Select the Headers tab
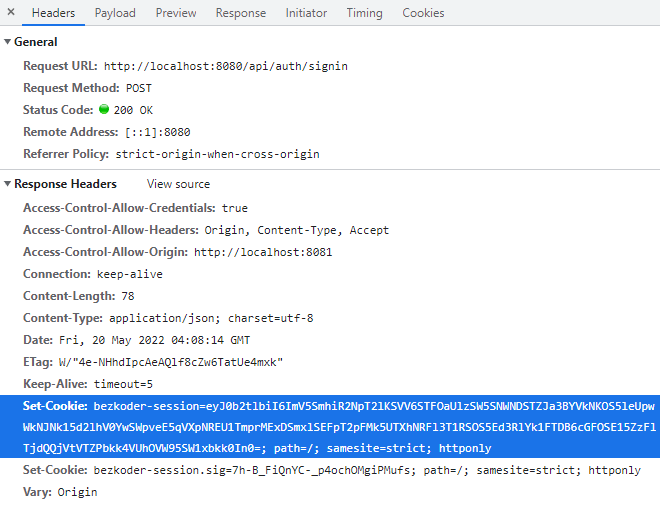 click(53, 13)
